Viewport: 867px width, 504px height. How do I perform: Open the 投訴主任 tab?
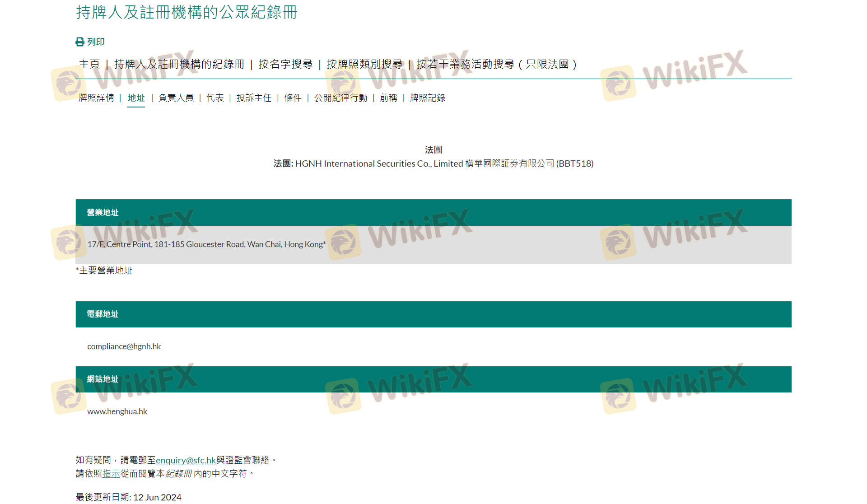[254, 98]
